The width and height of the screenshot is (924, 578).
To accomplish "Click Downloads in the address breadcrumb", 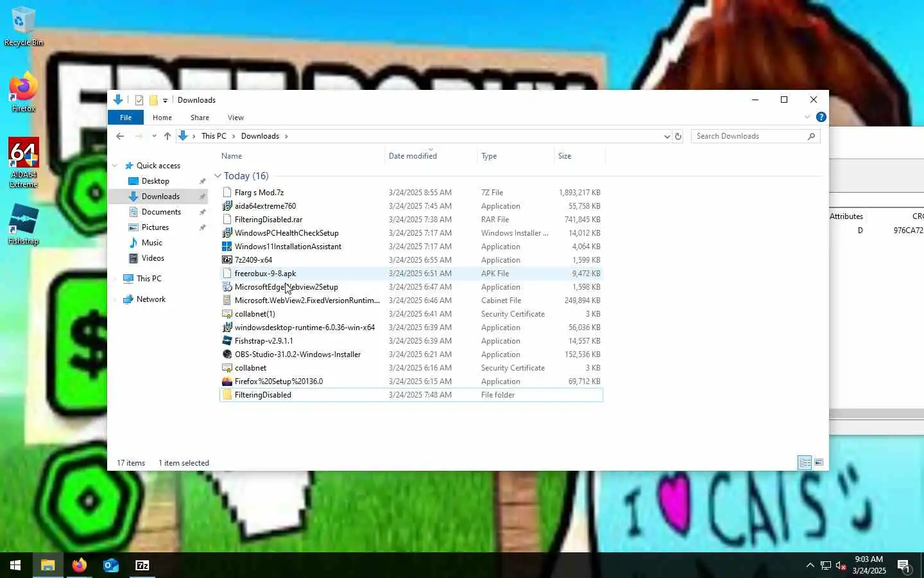I will pyautogui.click(x=260, y=136).
